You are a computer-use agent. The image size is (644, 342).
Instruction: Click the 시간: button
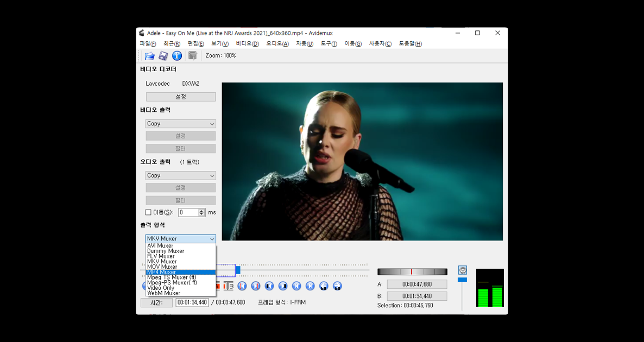156,302
